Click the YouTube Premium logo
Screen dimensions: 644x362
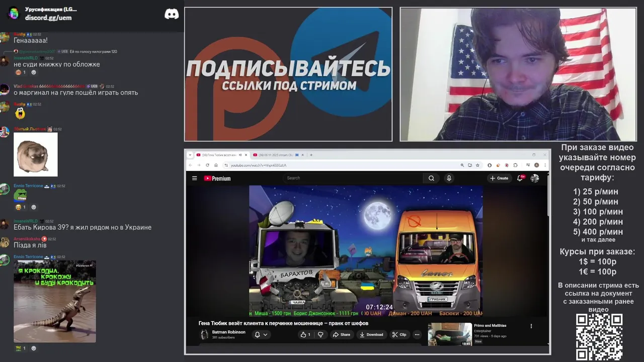[217, 178]
